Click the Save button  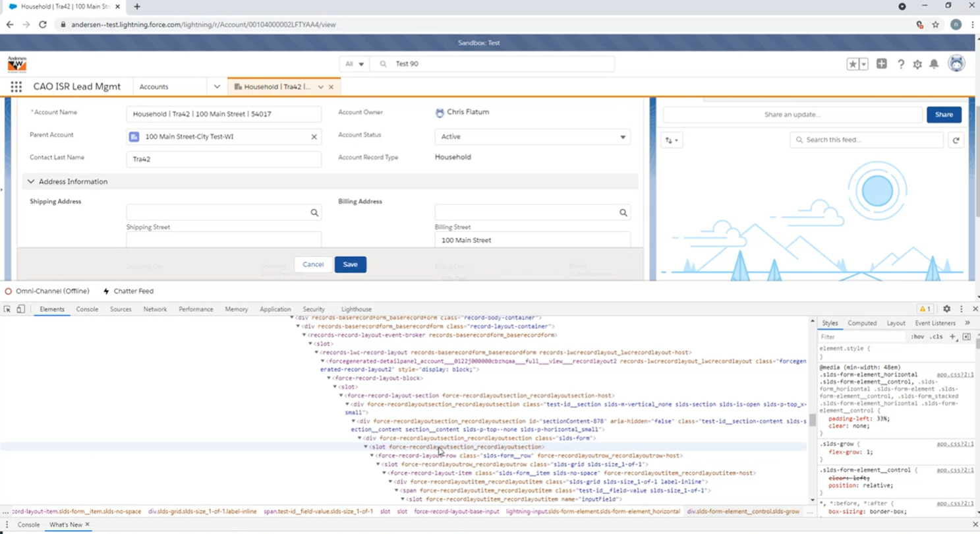[x=350, y=264]
